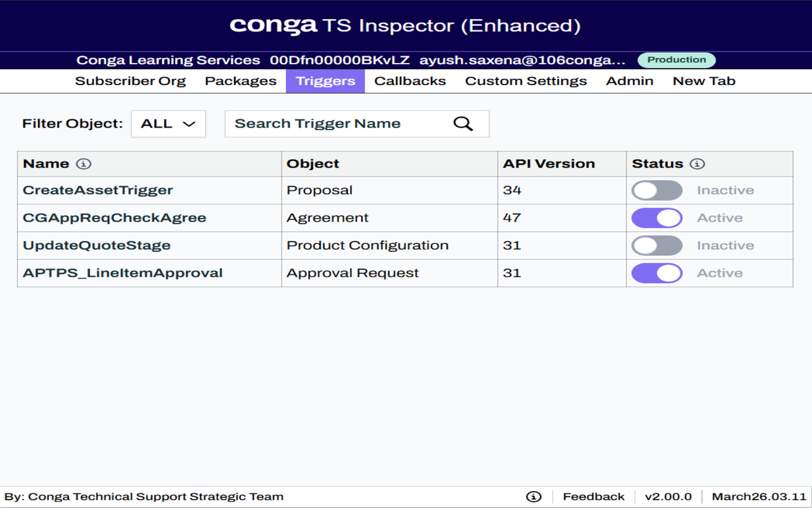Turn off the APTPS_LineItemApproval trigger toggle
The width and height of the screenshot is (812, 508).
657,273
